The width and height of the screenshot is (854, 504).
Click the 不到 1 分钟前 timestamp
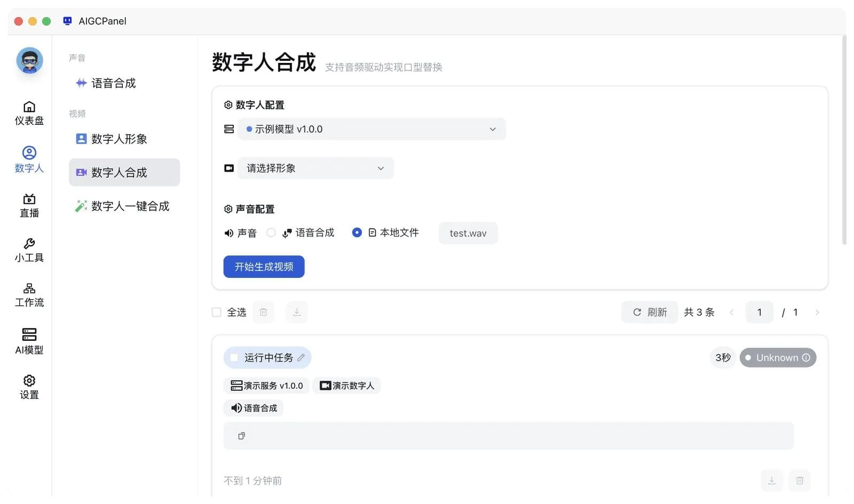tap(252, 481)
